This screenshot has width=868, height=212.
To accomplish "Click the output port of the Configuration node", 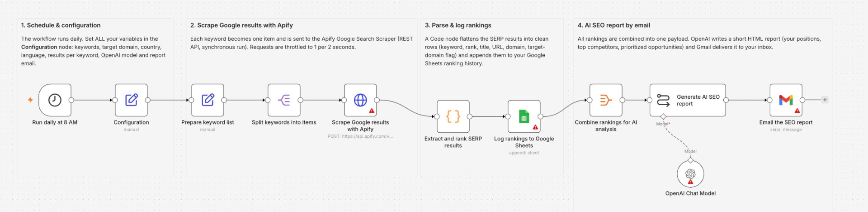I will [148, 100].
